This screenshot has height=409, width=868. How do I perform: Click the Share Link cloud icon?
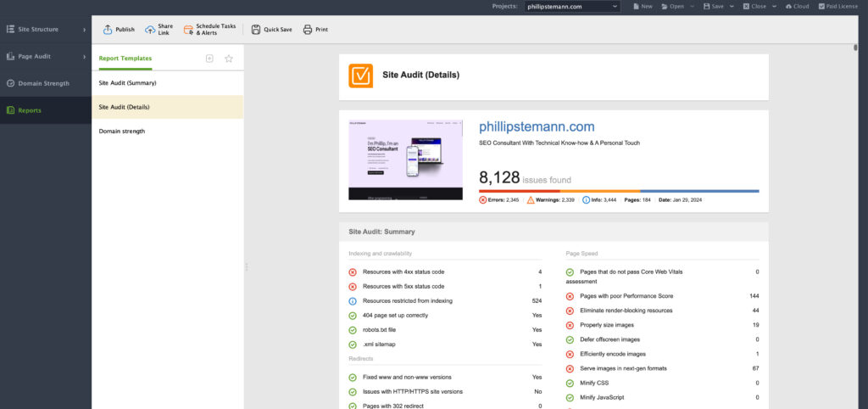tap(150, 30)
